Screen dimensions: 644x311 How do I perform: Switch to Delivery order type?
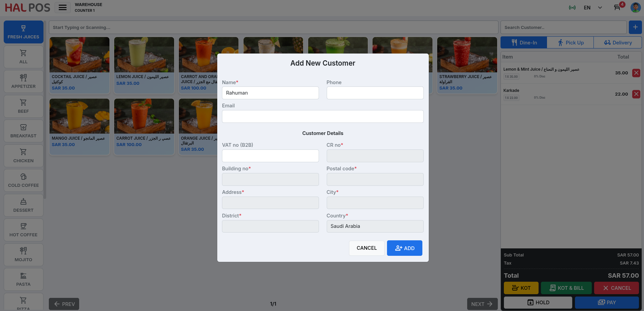(x=617, y=43)
